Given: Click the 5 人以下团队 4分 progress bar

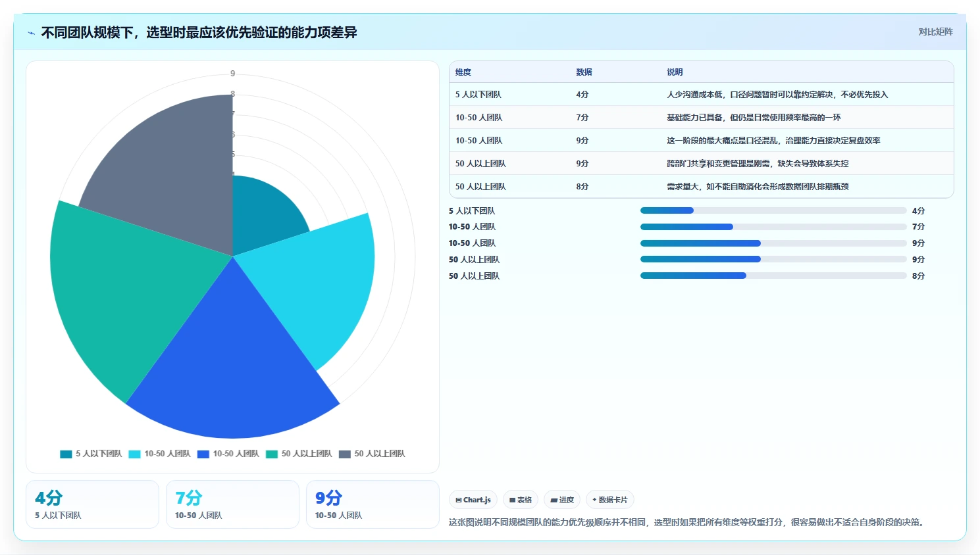Looking at the screenshot, I should point(773,210).
